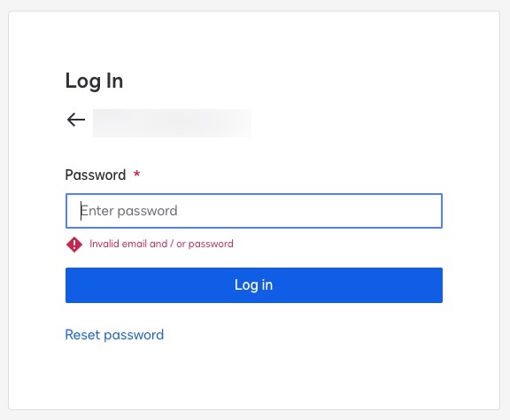This screenshot has width=510, height=420.
Task: Click the Invalid email error message
Action: click(x=161, y=244)
